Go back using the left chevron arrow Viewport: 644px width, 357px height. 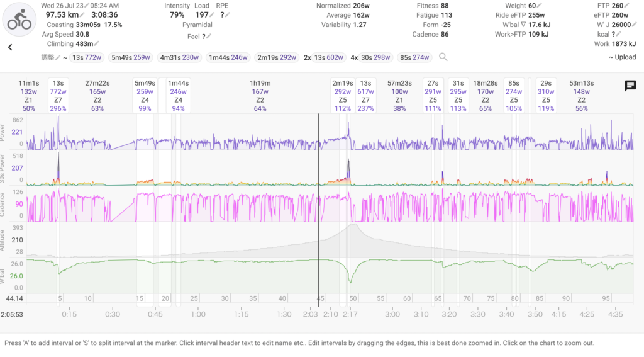10,47
